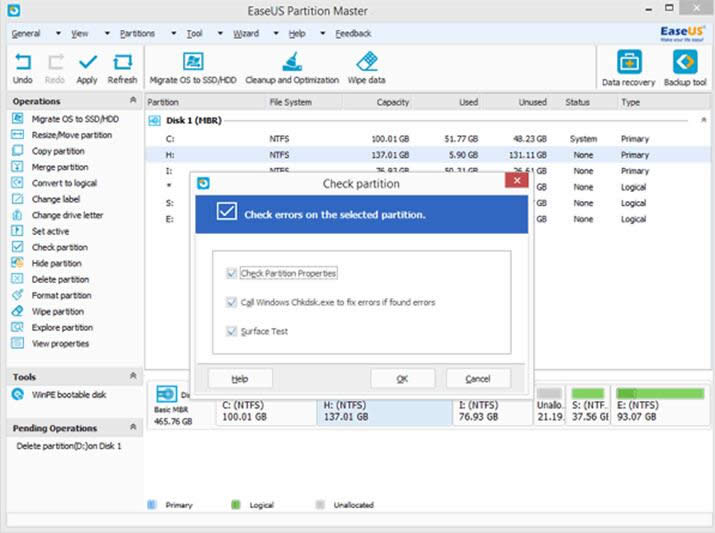Click the Refresh toolbar icon

click(122, 63)
